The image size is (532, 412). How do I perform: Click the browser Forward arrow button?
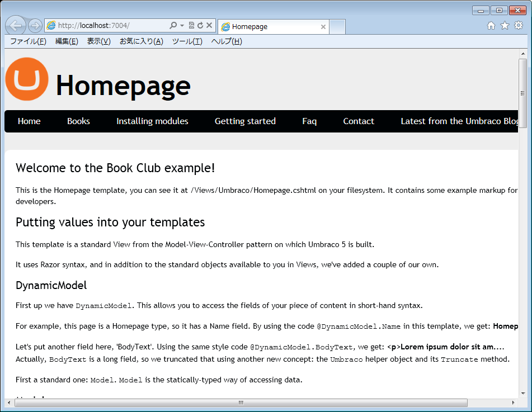tap(35, 26)
